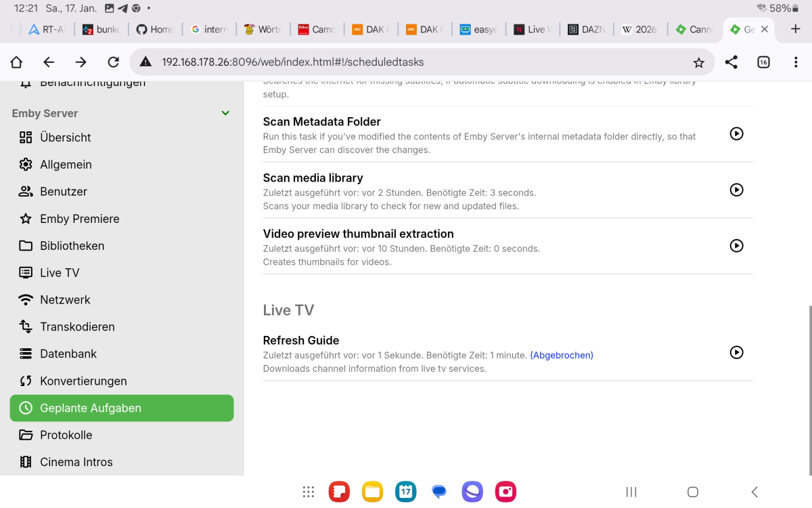
Task: Reload the current page
Action: click(x=113, y=62)
